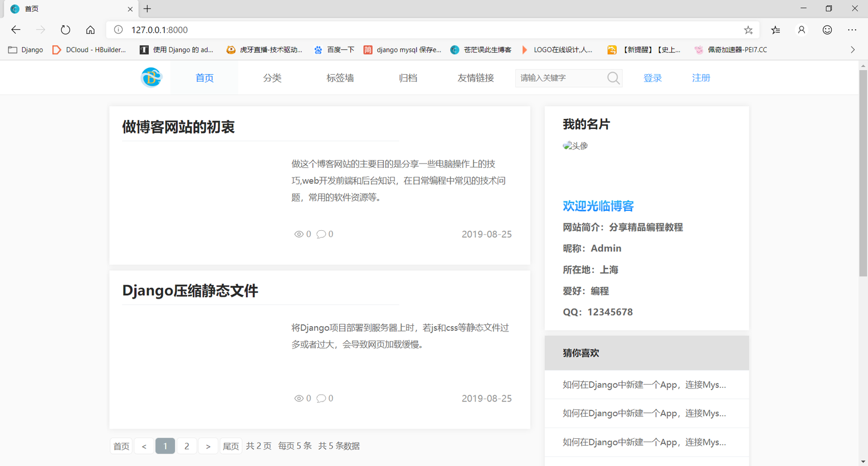Open the Django bookmarks folder
Viewport: 868px width, 466px height.
tap(26, 50)
